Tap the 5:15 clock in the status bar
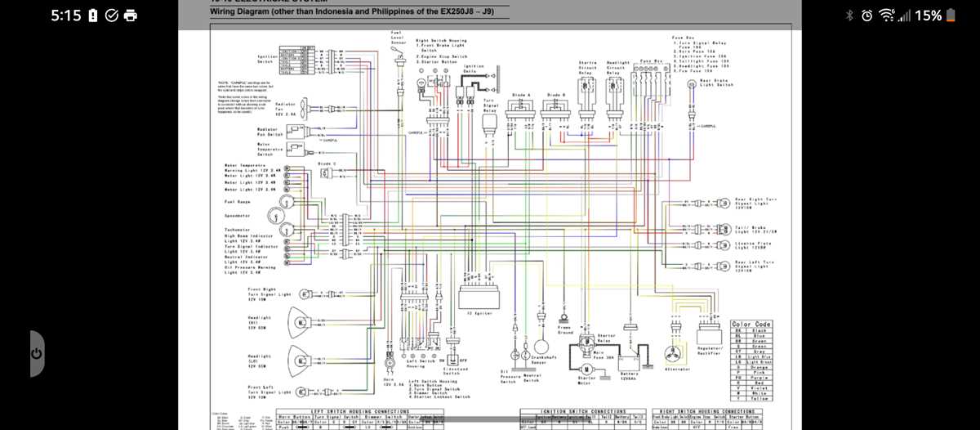 (x=66, y=16)
